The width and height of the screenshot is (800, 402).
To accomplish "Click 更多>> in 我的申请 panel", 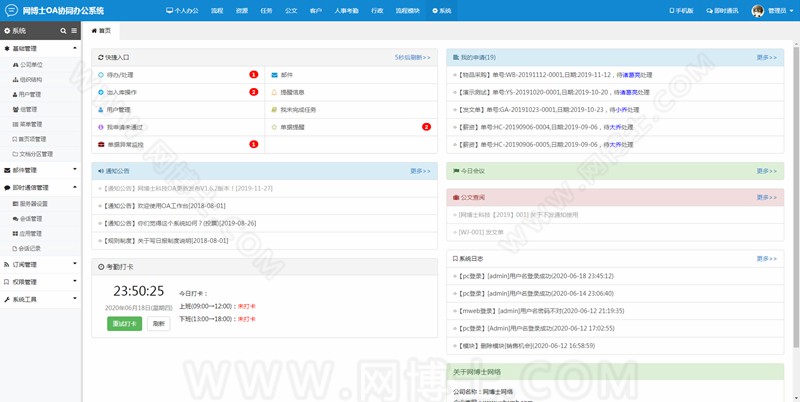I will point(766,58).
